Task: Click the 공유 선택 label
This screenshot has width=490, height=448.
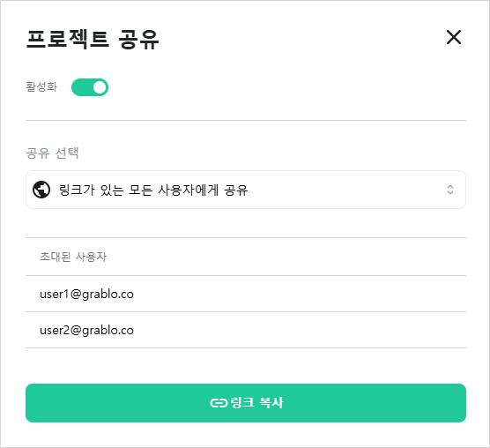Action: [x=52, y=153]
